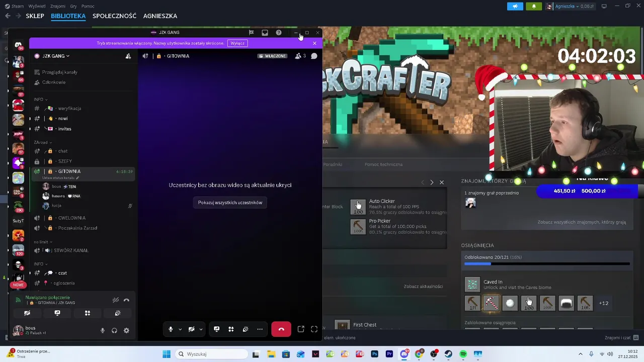Click Pokazuj wszystkich uczestników button

(230, 203)
